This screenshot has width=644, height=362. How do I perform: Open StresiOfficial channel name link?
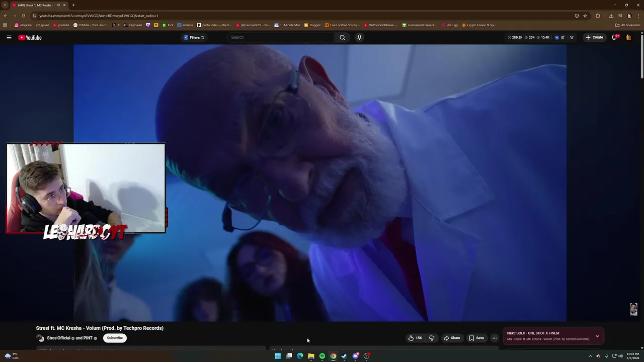(58, 338)
